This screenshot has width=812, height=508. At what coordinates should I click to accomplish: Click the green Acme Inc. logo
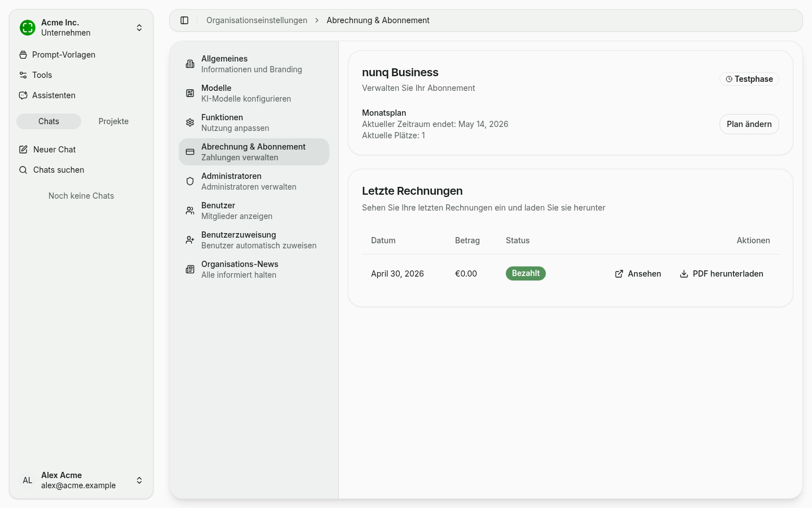tap(28, 28)
